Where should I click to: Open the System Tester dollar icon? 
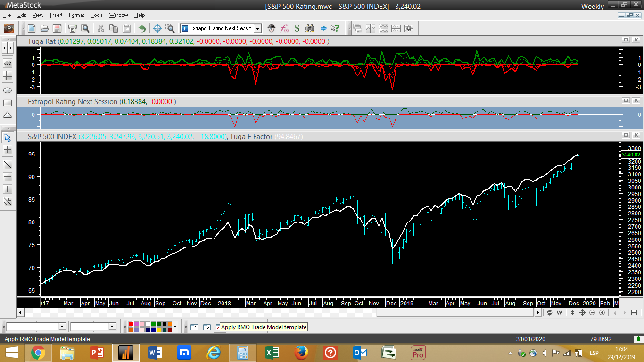click(297, 28)
